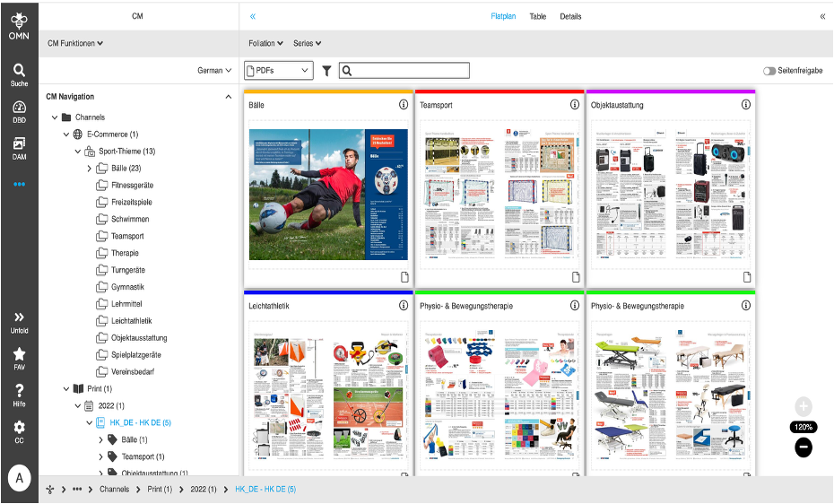The height and width of the screenshot is (504, 834).
Task: Click the Bälle soccer catalog thumbnail
Action: point(327,195)
